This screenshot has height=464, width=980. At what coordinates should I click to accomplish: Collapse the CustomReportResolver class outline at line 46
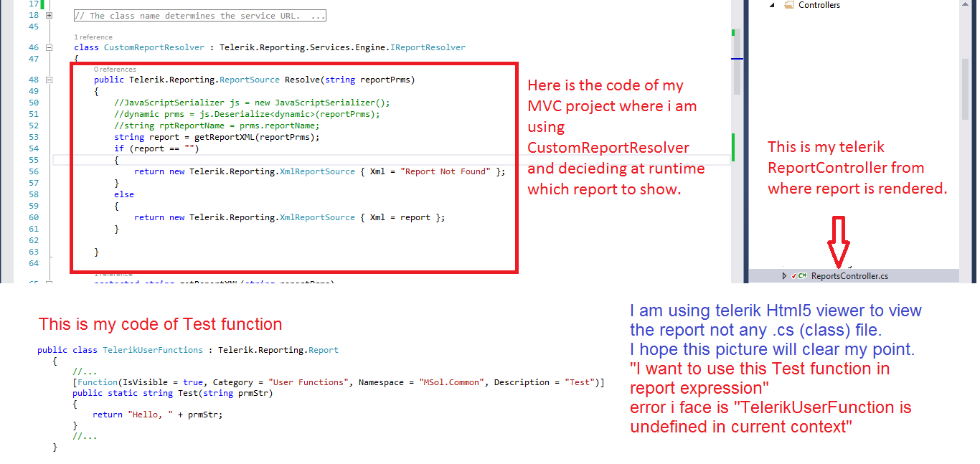coord(49,47)
